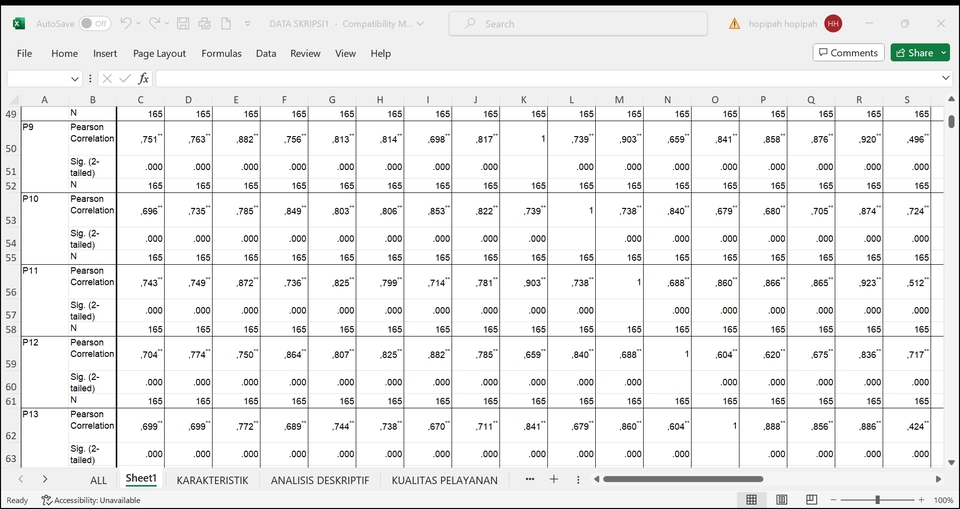
Task: Select the cell showing ,923 in row 56
Action: (860, 282)
